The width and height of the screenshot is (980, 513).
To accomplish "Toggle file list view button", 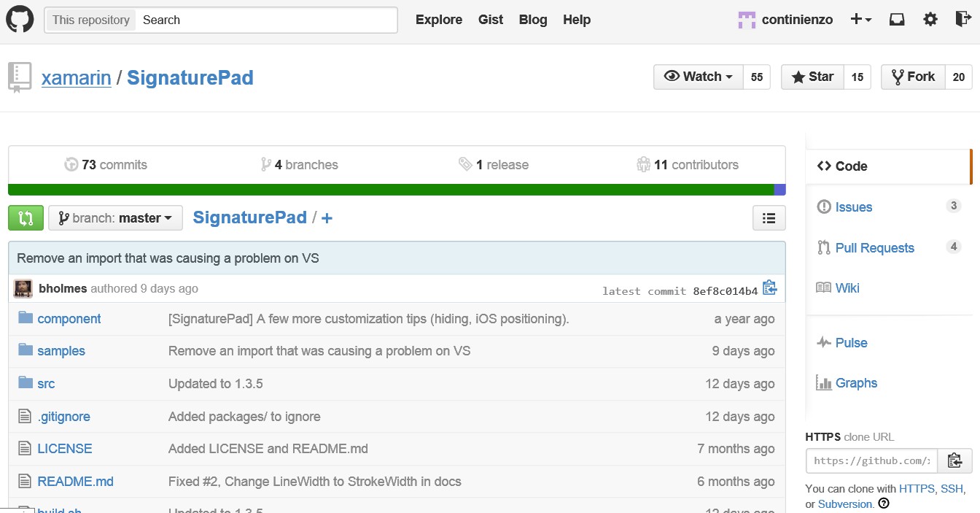I will coord(769,217).
